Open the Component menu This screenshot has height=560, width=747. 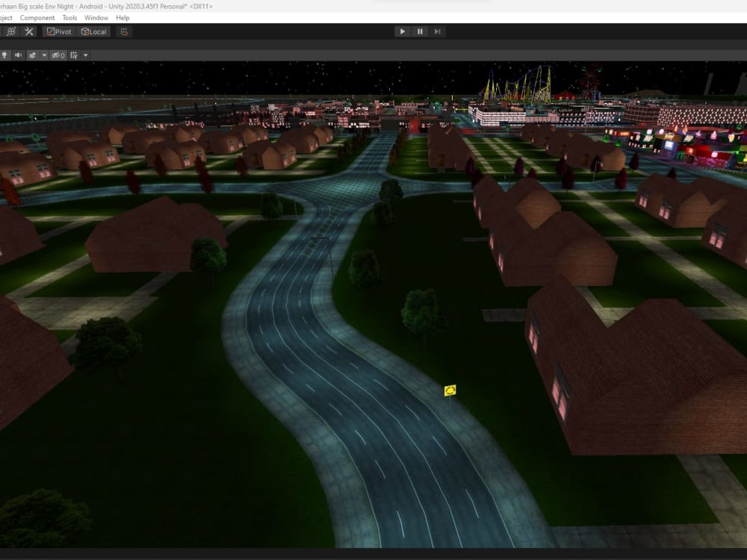(37, 17)
